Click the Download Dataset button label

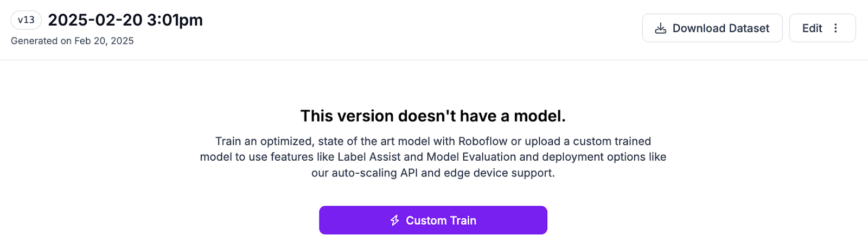721,28
